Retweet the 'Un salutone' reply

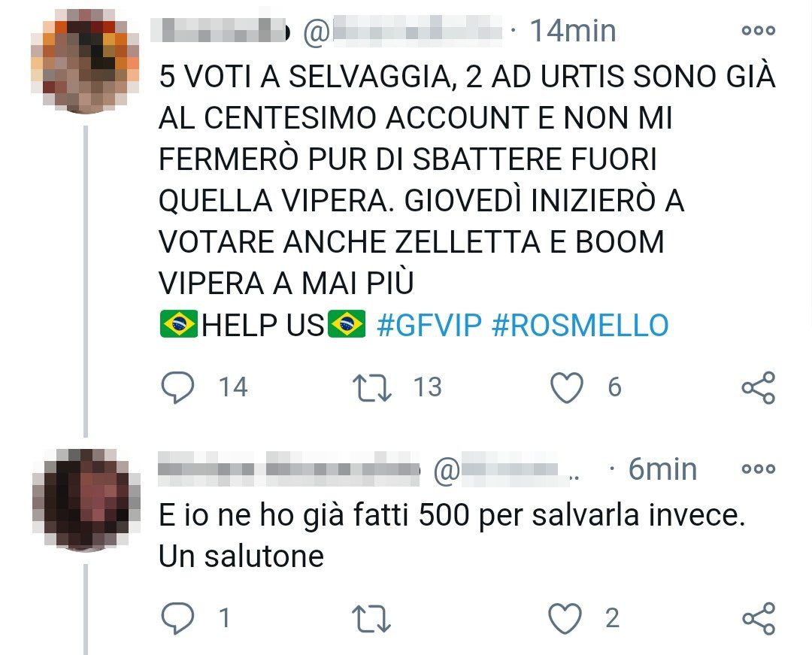pyautogui.click(x=371, y=619)
